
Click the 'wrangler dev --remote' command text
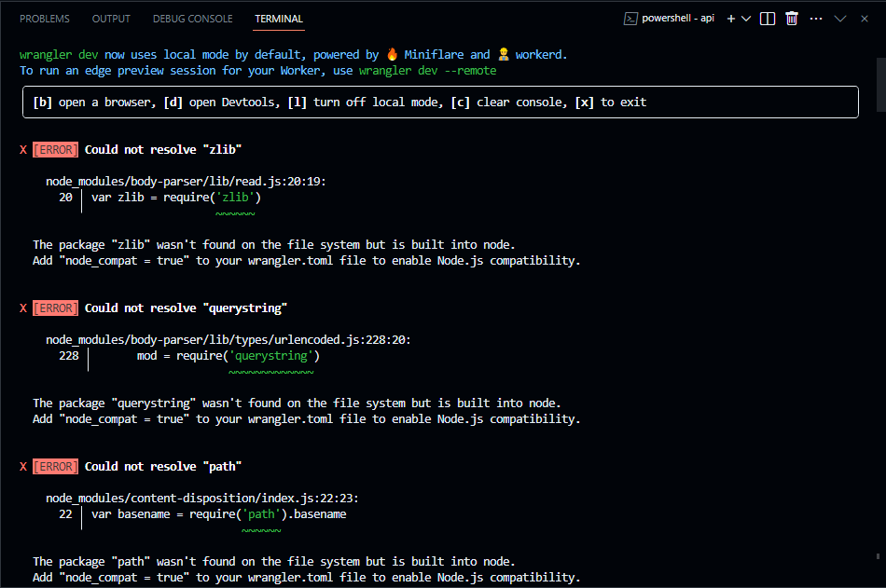427,71
